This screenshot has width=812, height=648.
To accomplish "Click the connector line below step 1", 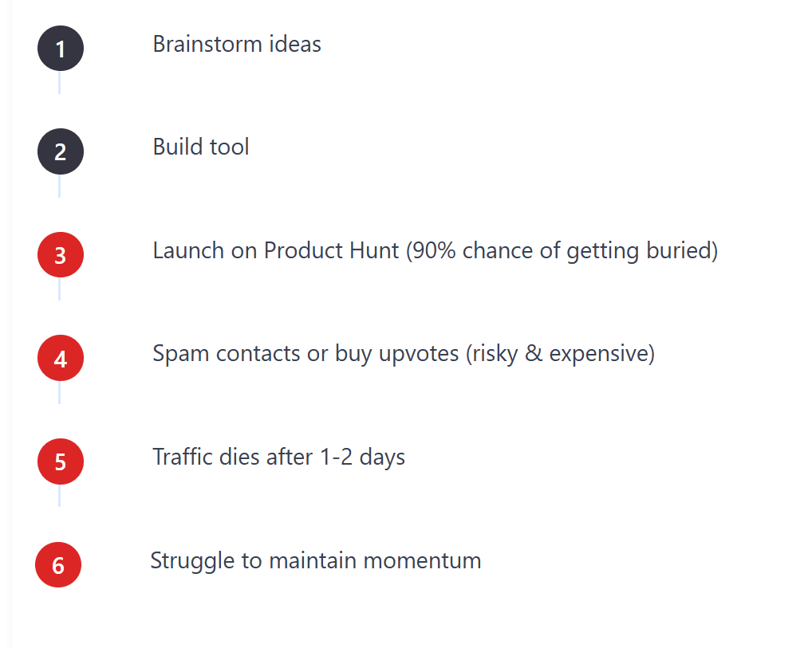I will 59,83.
